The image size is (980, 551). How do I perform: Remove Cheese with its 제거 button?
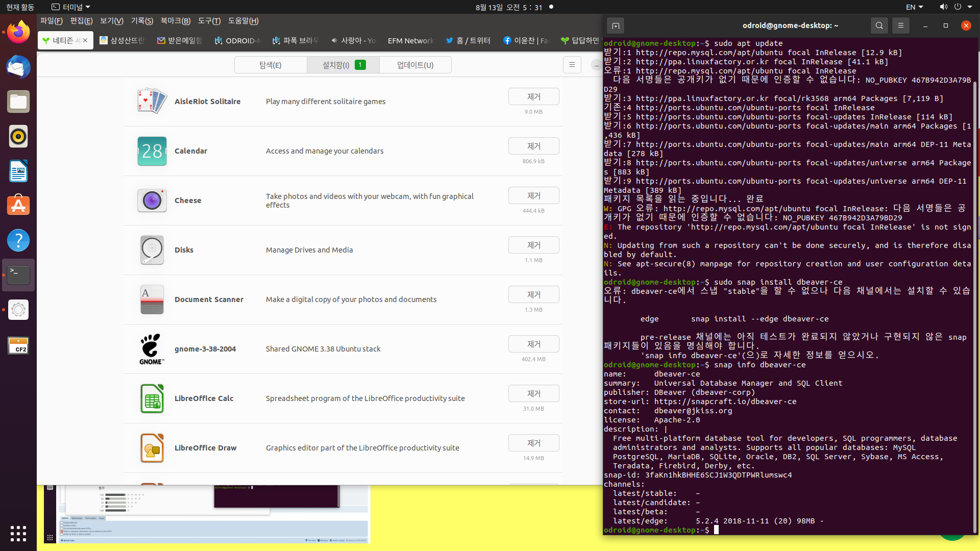(x=533, y=195)
